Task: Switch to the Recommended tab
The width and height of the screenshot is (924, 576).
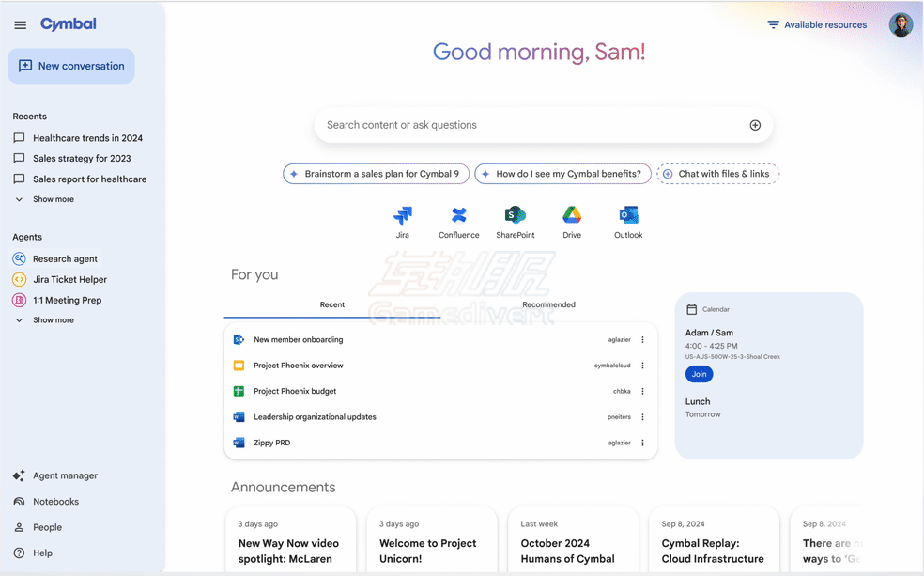Action: click(x=548, y=304)
